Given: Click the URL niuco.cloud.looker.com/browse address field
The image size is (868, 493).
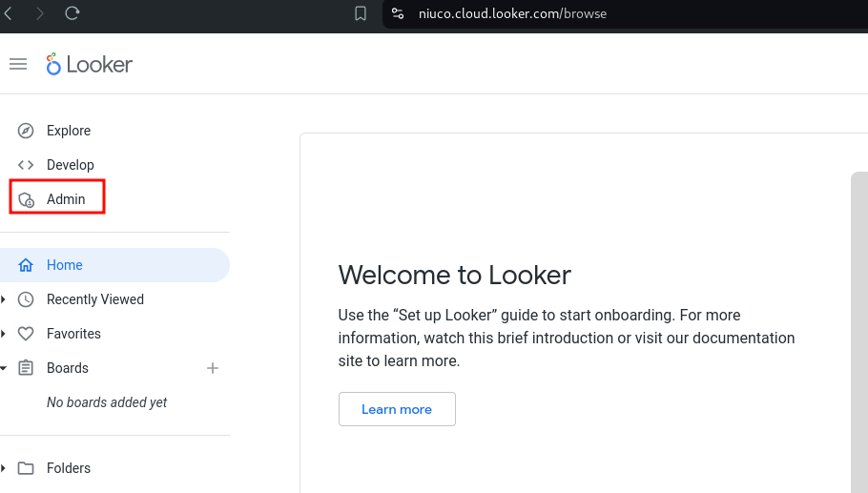Looking at the screenshot, I should (x=512, y=14).
